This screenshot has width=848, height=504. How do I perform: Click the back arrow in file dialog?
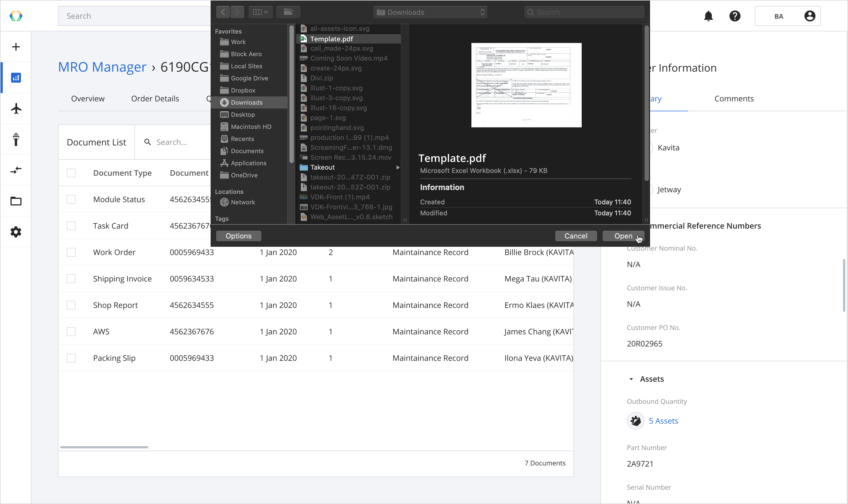point(223,12)
